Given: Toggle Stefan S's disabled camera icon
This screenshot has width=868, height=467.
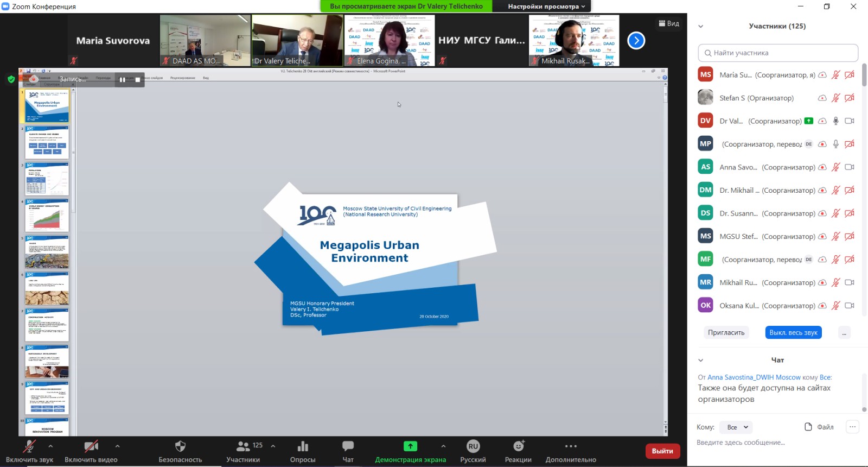Looking at the screenshot, I should tap(850, 98).
